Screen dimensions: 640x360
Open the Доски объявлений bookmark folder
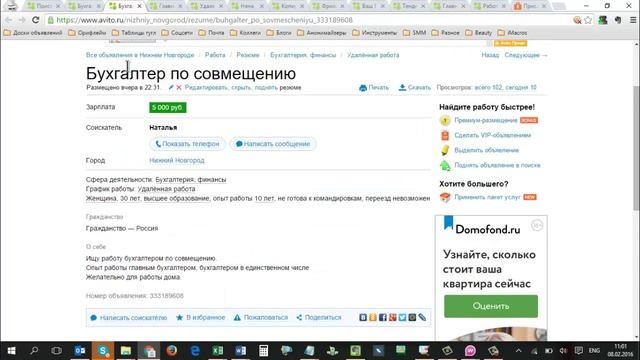point(33,33)
